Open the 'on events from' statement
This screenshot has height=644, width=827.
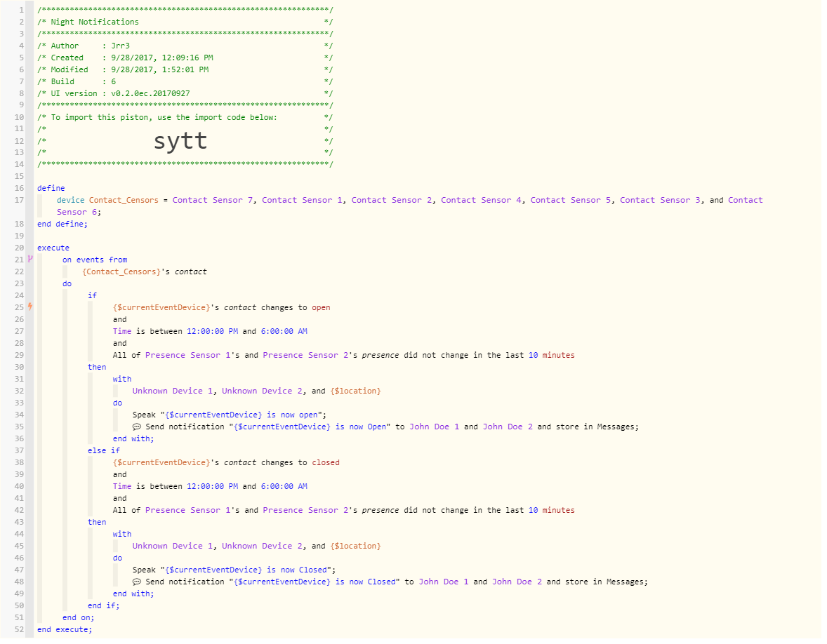point(95,260)
